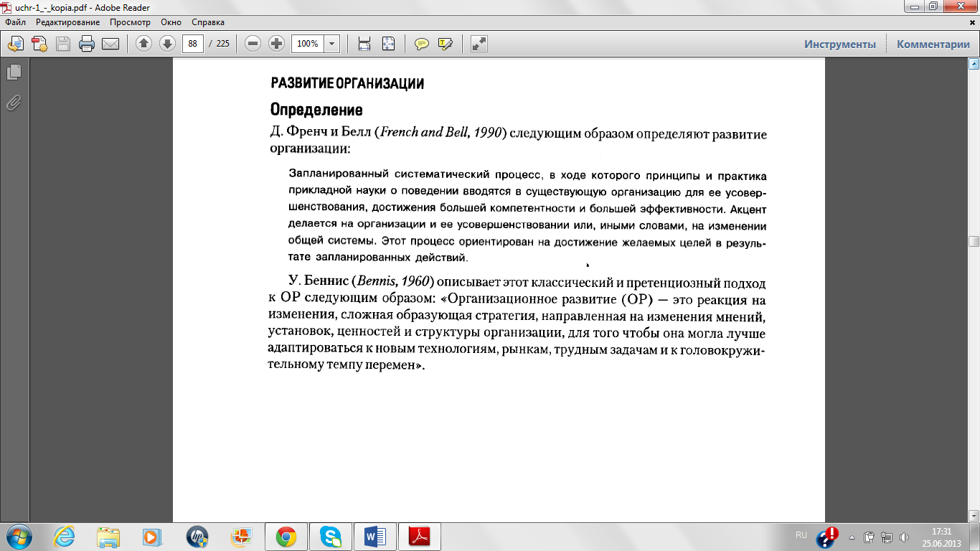Click the volume speaker tray icon
This screenshot has height=551, width=980.
tap(903, 537)
